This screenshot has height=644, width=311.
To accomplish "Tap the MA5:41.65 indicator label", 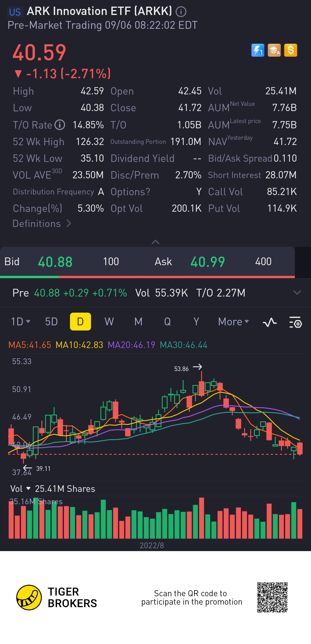I will click(x=30, y=345).
